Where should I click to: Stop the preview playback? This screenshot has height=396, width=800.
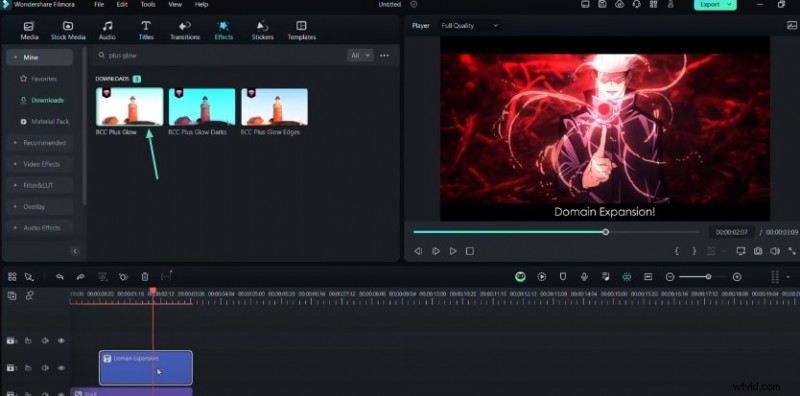[470, 251]
